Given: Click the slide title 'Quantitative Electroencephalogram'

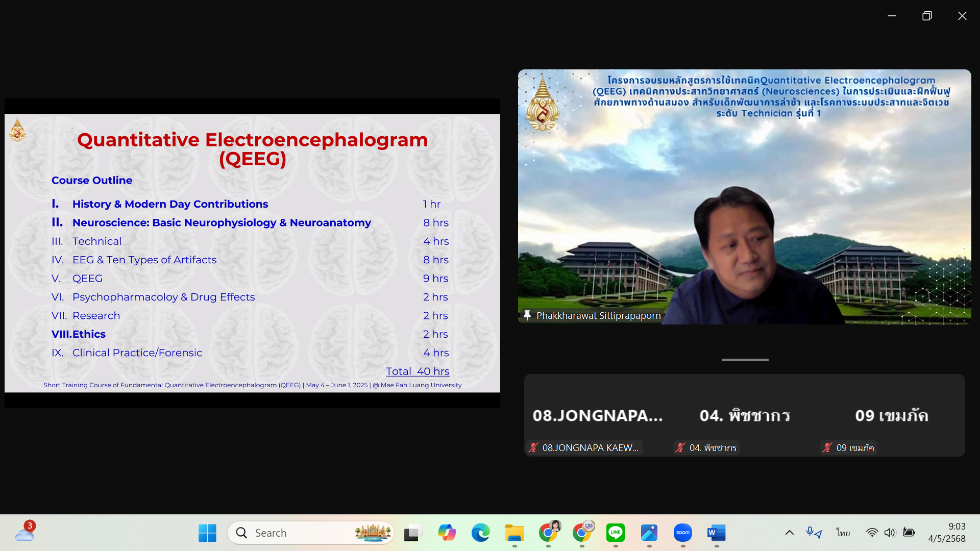Looking at the screenshot, I should point(253,140).
